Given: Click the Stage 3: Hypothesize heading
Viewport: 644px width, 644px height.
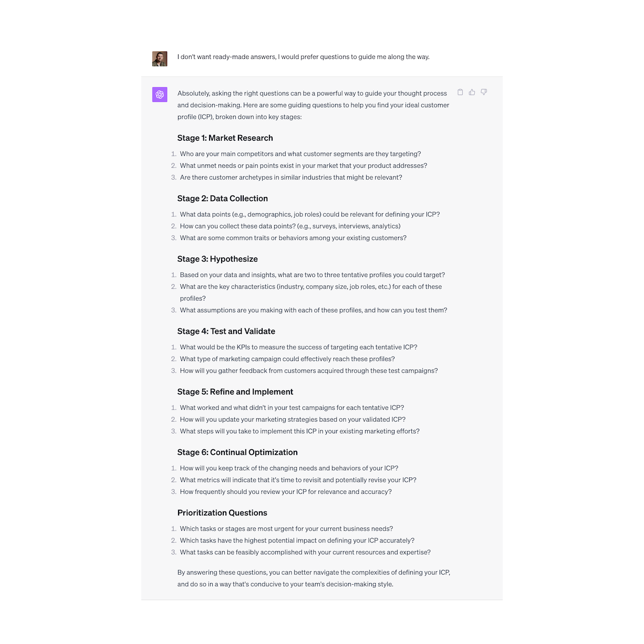Looking at the screenshot, I should 217,259.
